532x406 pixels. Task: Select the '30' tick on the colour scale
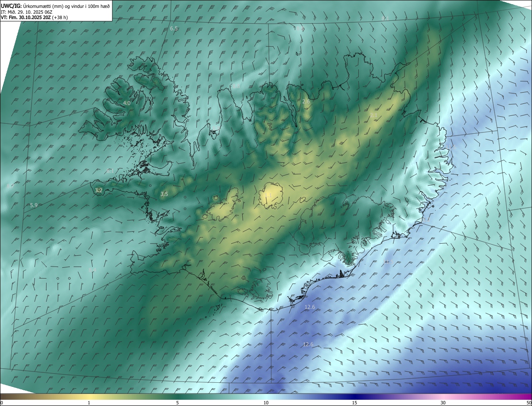(443, 403)
